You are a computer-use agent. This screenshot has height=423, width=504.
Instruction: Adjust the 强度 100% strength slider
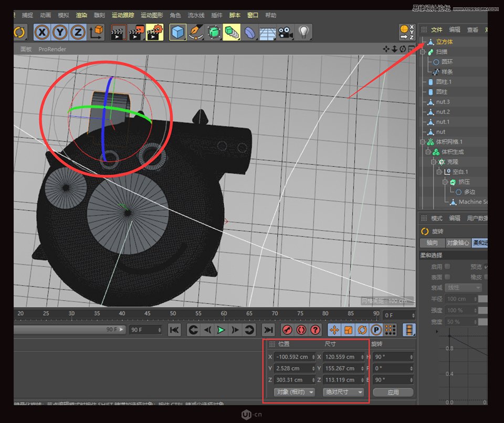coord(461,309)
